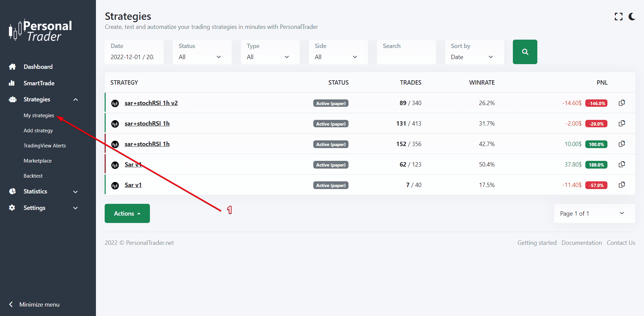Viewport: 644px width, 316px height.
Task: Open the Sort by dropdown
Action: [x=474, y=56]
